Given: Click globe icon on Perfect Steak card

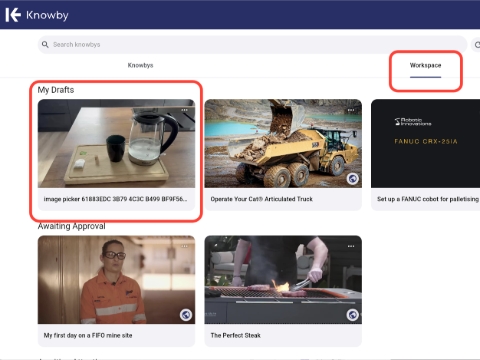Looking at the screenshot, I should [x=353, y=315].
